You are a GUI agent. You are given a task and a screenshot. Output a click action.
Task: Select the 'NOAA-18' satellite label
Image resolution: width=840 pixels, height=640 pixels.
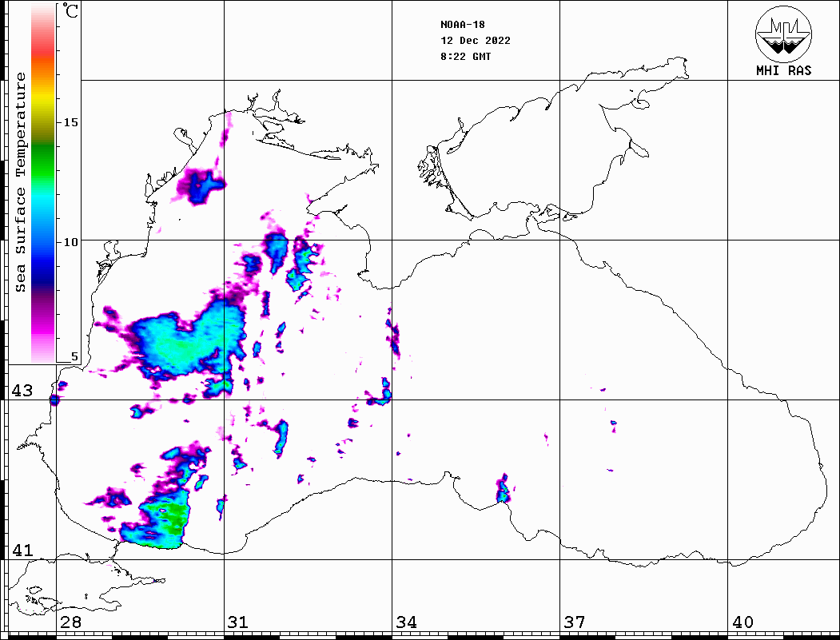point(462,25)
